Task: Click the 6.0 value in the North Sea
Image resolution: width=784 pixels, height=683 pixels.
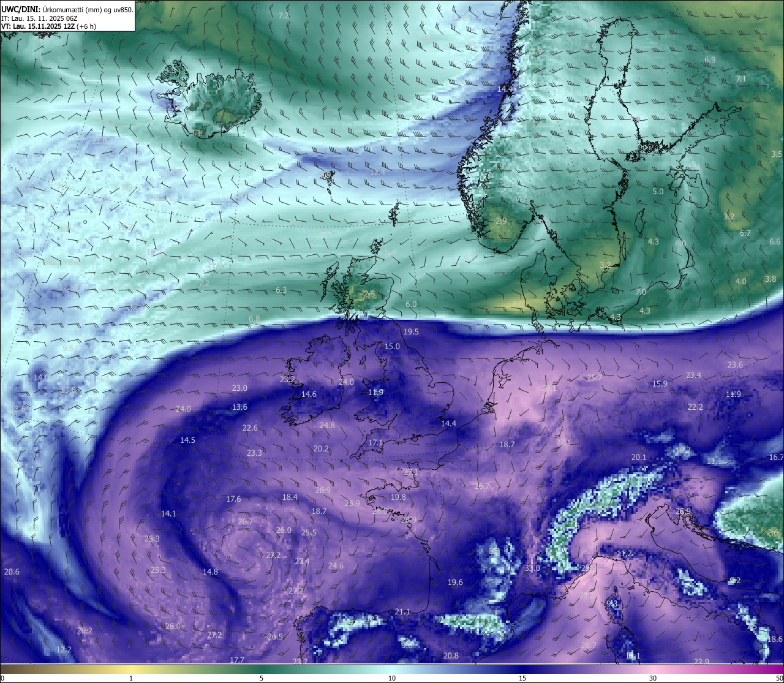Action: (411, 304)
